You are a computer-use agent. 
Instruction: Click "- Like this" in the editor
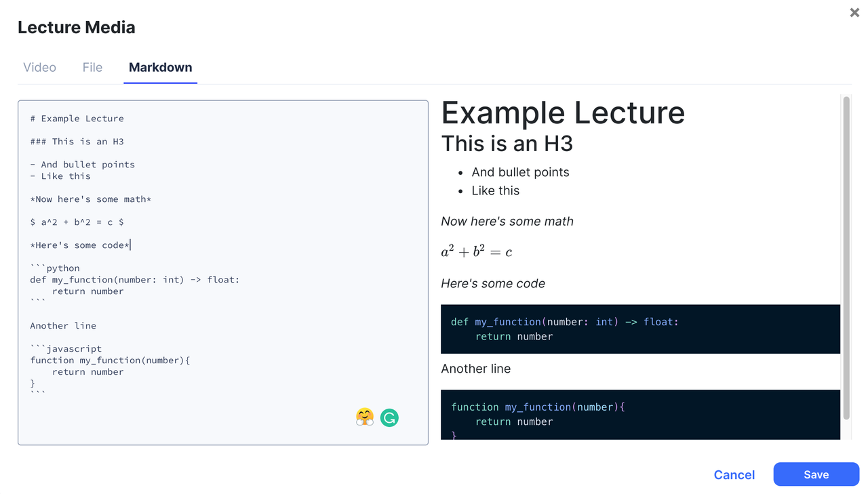[x=60, y=176]
